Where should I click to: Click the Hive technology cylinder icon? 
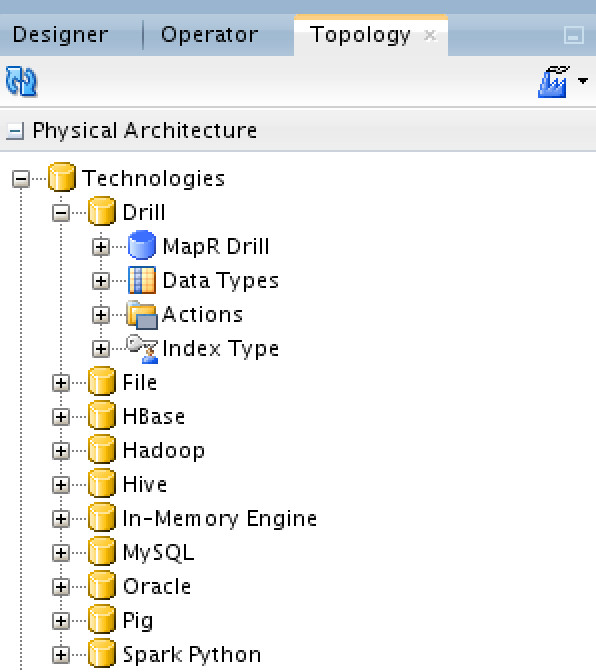tap(102, 483)
